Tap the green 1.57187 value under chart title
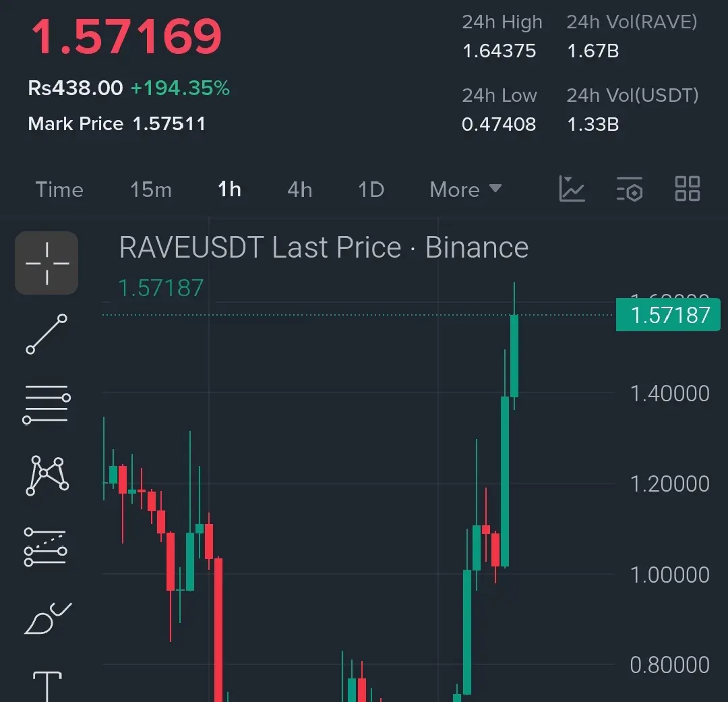The image size is (728, 702). coord(160,288)
